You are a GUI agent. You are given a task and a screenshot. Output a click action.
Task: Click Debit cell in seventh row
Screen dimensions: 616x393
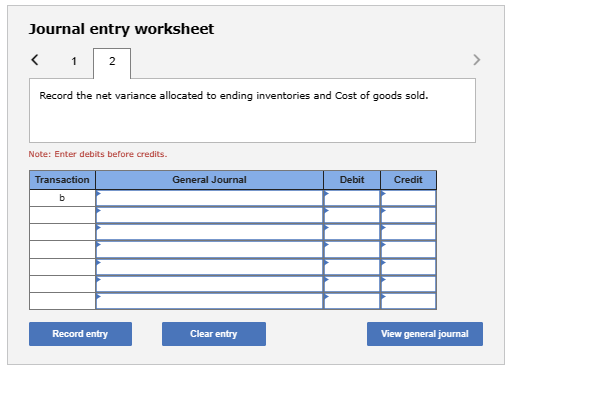pyautogui.click(x=352, y=301)
